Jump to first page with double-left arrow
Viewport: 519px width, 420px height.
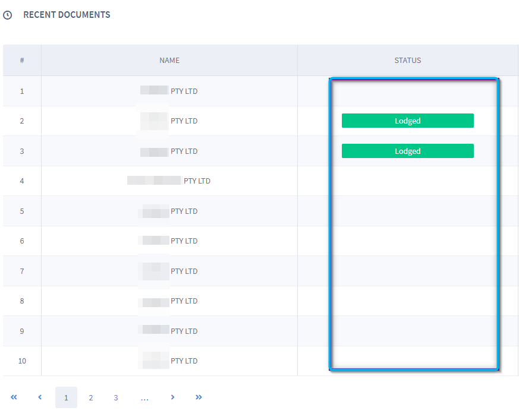click(14, 397)
